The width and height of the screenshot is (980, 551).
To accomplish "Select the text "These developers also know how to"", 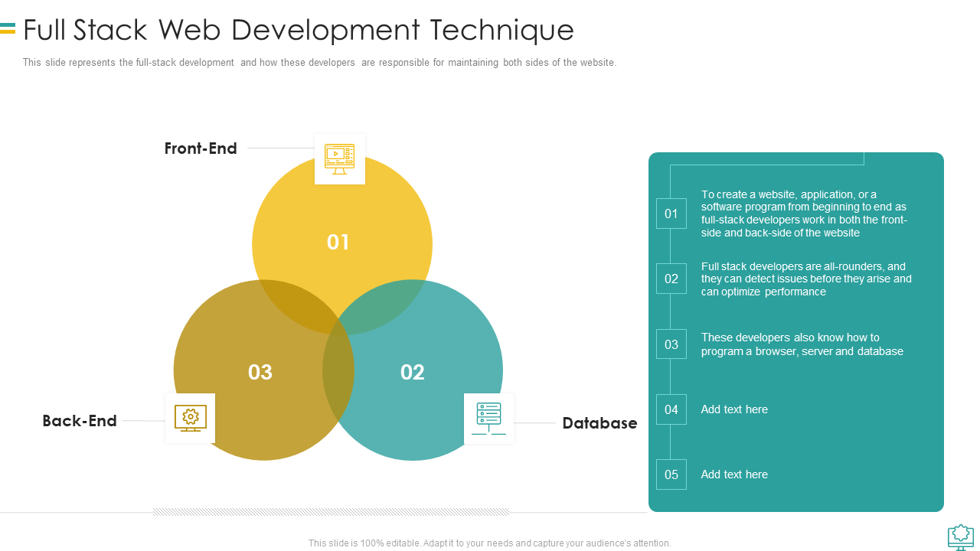I will [x=802, y=344].
